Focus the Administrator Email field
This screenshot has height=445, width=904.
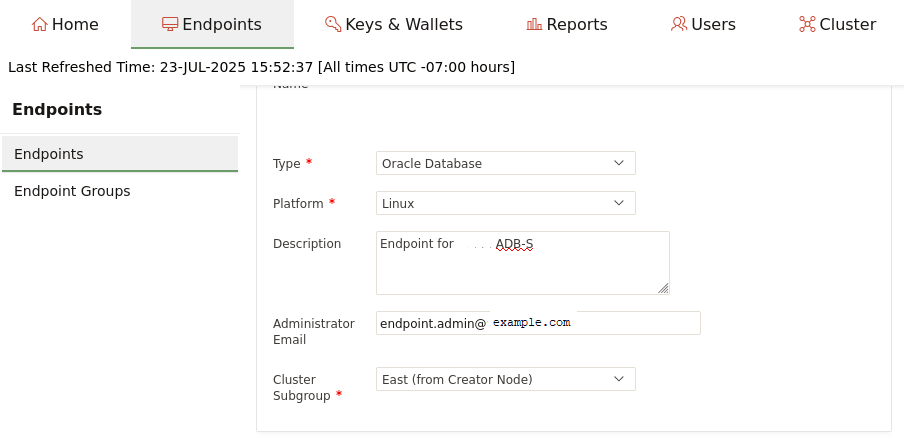point(538,323)
